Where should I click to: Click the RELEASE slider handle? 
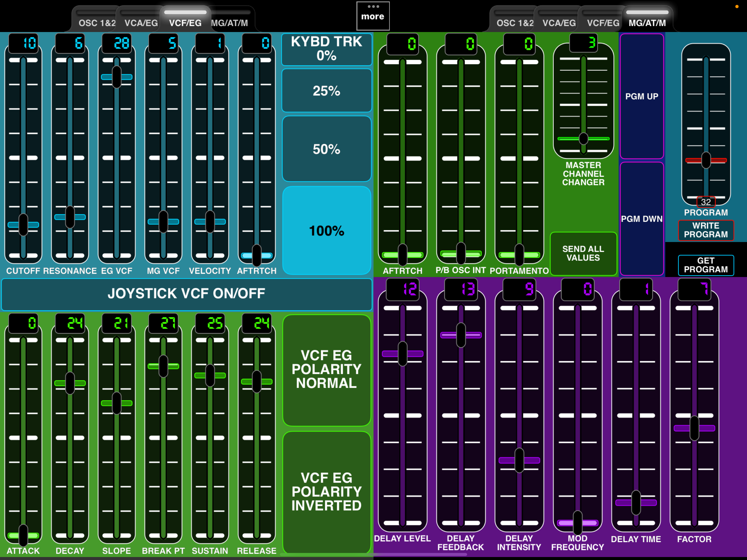tap(257, 382)
